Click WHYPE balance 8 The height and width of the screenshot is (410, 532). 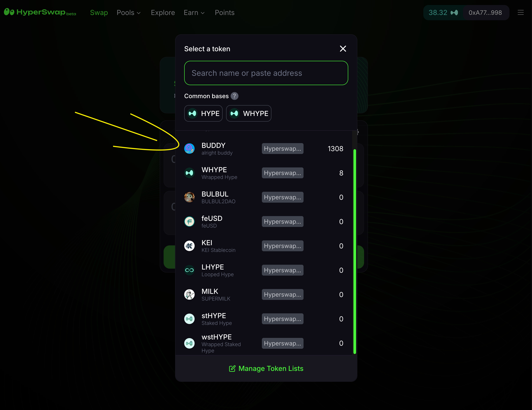[x=341, y=173]
